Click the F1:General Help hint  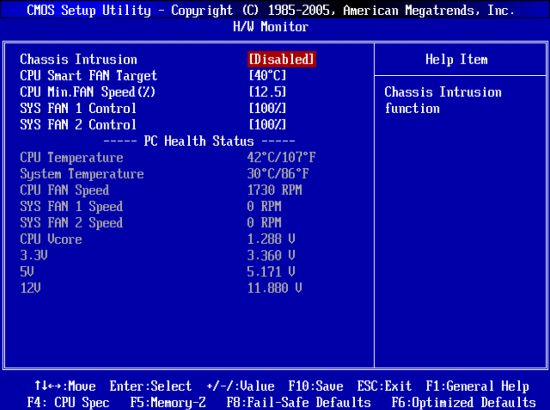477,387
